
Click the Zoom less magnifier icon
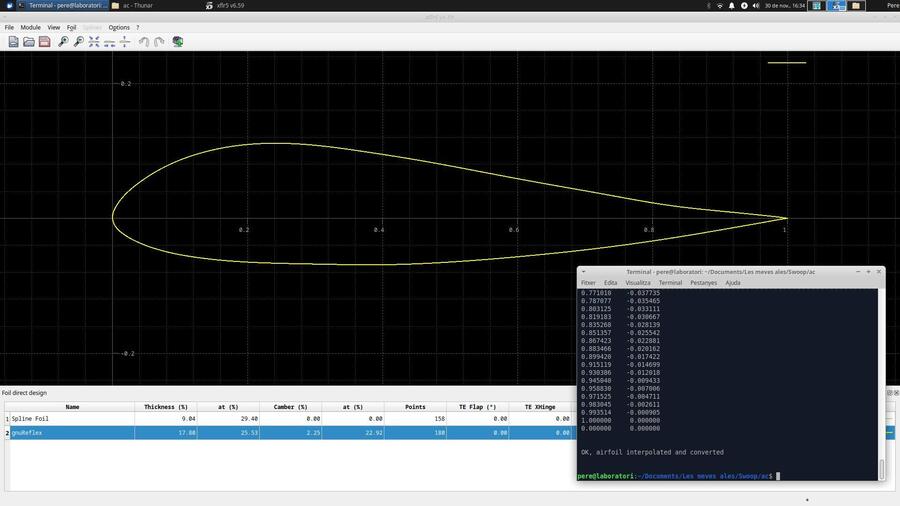[78, 41]
